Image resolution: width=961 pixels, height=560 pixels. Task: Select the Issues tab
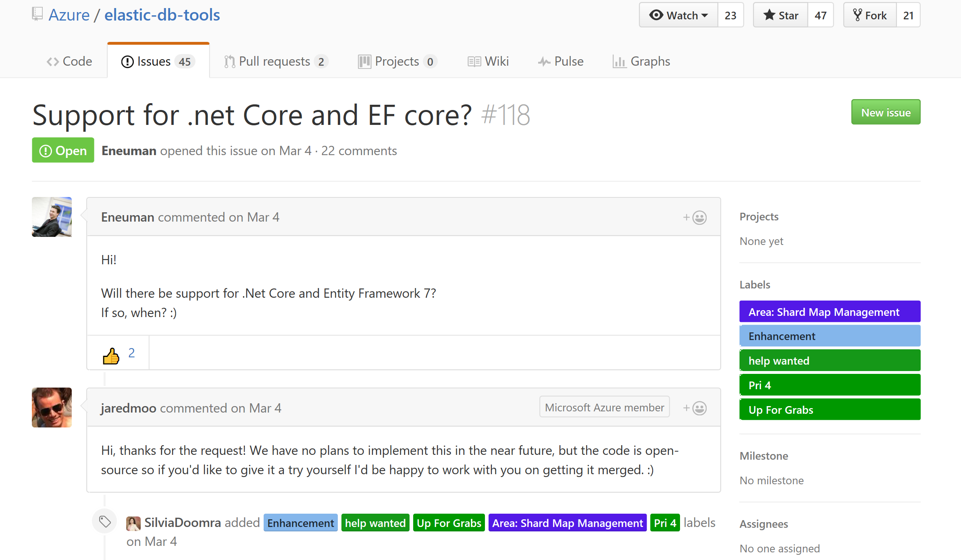(158, 61)
